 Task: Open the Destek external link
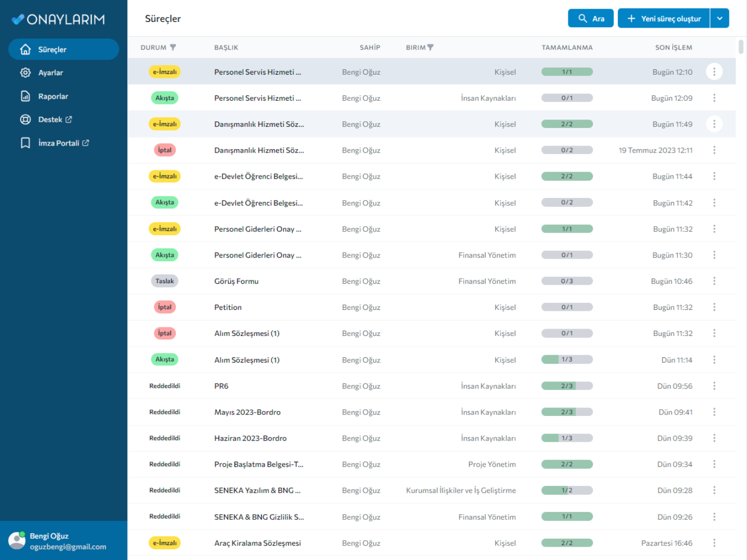[55, 119]
